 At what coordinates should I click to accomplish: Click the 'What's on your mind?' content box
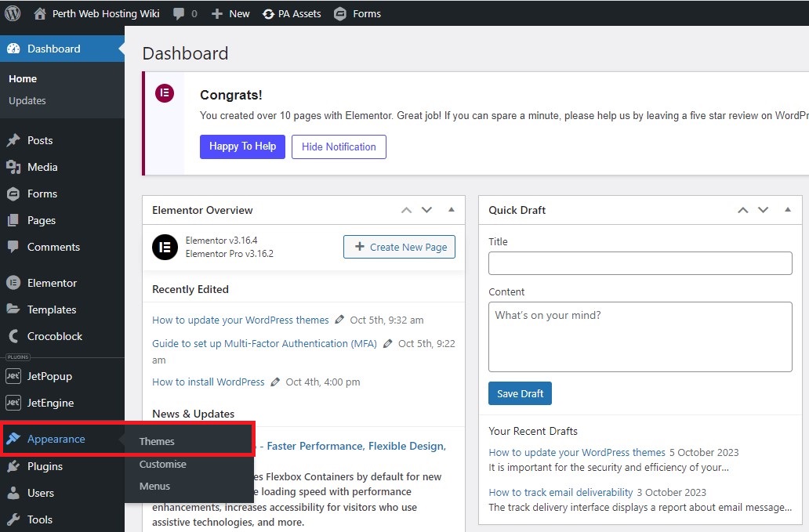click(x=640, y=337)
